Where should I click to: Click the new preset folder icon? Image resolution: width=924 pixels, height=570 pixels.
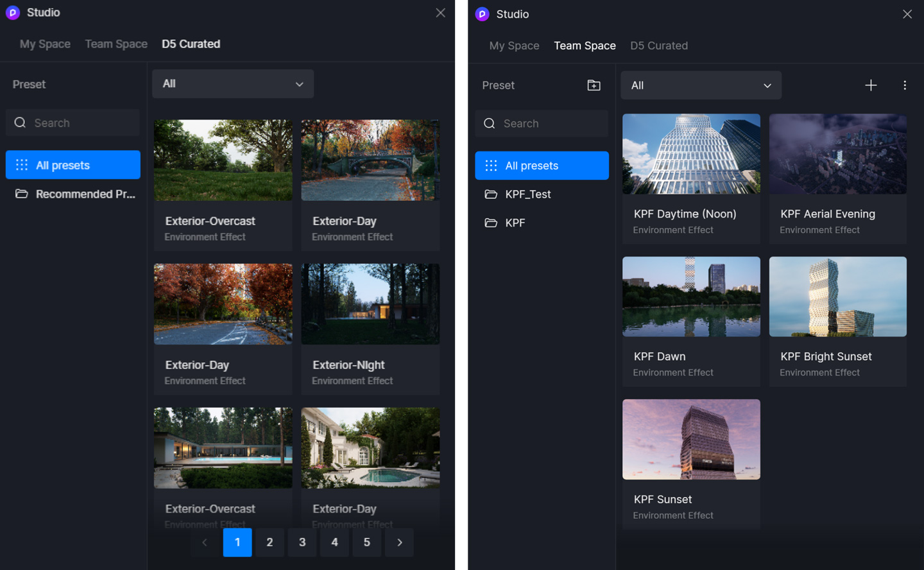[594, 85]
